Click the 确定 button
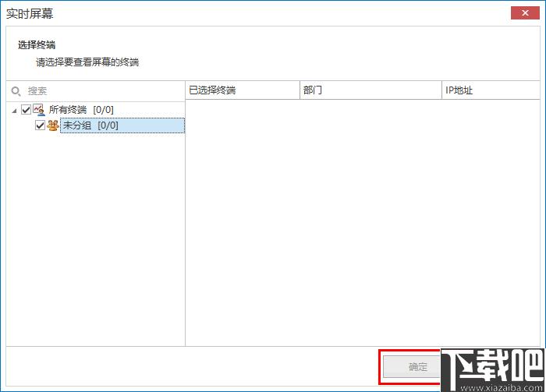 tap(413, 366)
